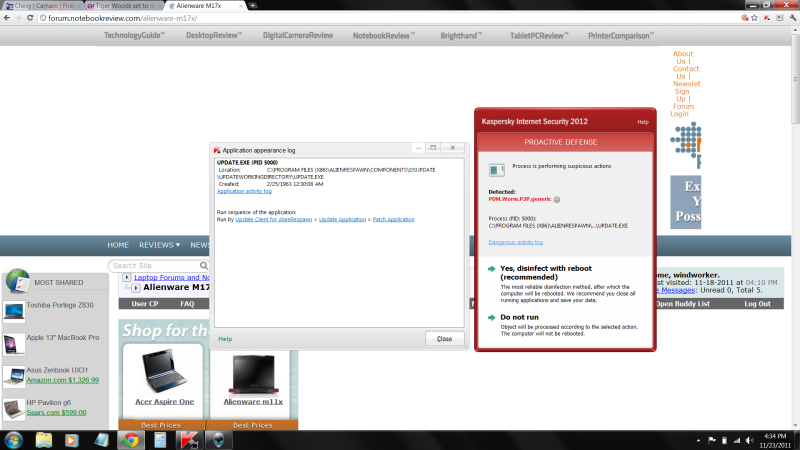Switch to the Tiger Woods tab

(125, 6)
